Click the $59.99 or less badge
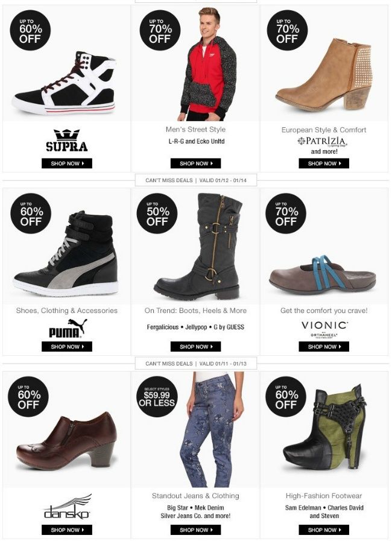 [157, 396]
